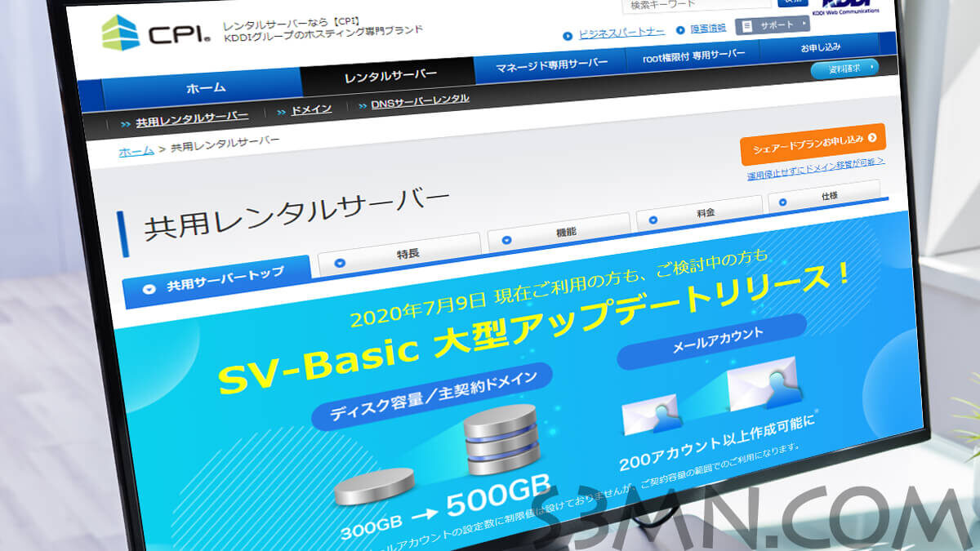Click the down-arrow icon on the 仕様 tab
The image size is (980, 551).
[x=782, y=202]
